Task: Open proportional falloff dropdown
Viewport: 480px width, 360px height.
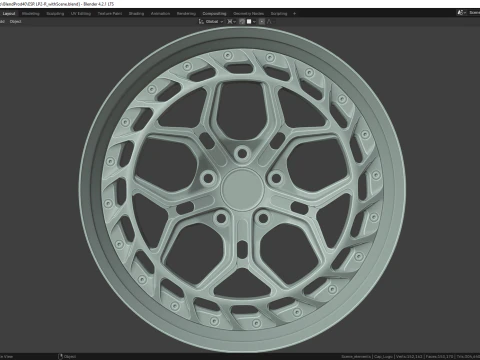Action: (x=271, y=22)
